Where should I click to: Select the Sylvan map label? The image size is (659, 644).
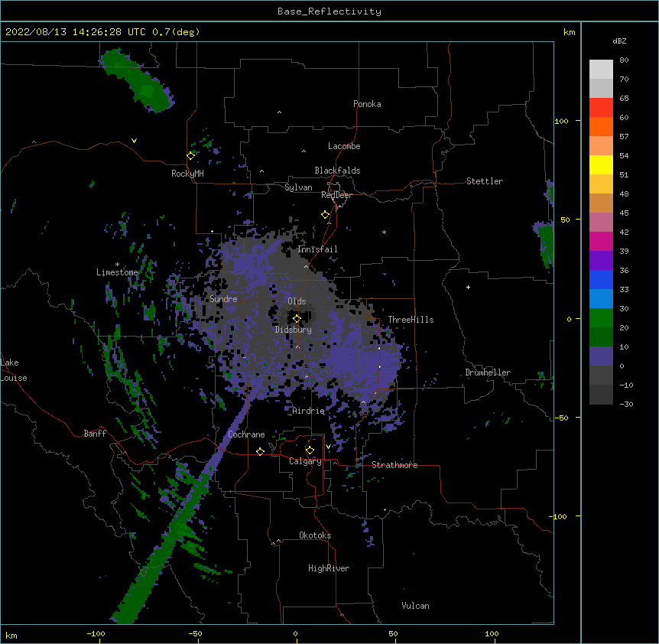[298, 187]
